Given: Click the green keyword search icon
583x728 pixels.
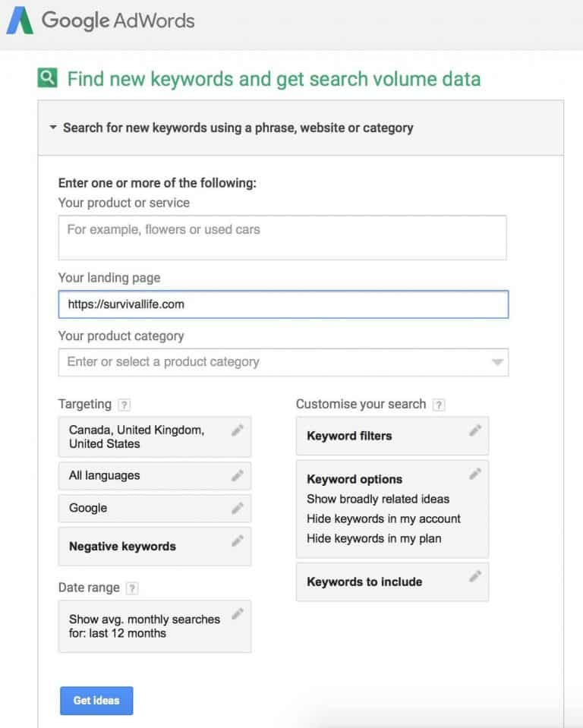Looking at the screenshot, I should [x=48, y=77].
